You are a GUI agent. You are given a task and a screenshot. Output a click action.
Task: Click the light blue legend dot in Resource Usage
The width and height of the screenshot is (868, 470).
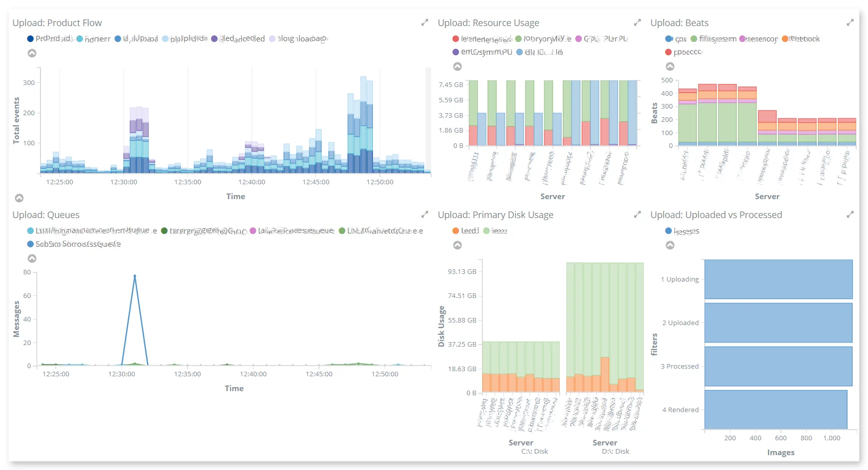click(x=519, y=52)
